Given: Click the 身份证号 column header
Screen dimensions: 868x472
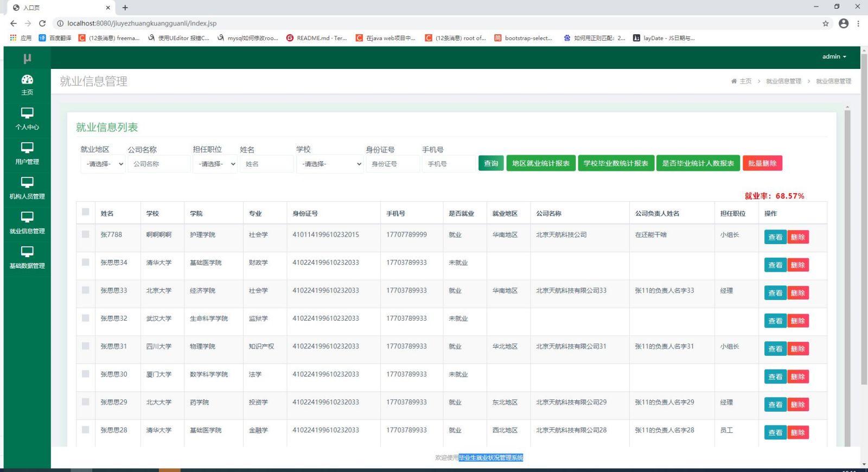Looking at the screenshot, I should [x=305, y=213].
